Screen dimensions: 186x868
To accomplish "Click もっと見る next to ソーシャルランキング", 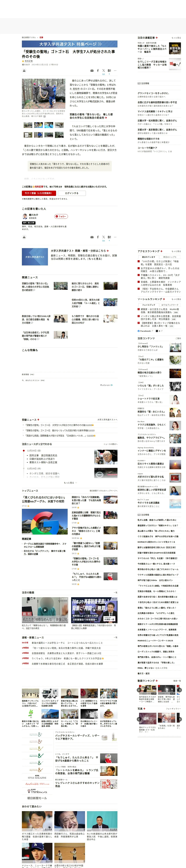I will [176, 299].
